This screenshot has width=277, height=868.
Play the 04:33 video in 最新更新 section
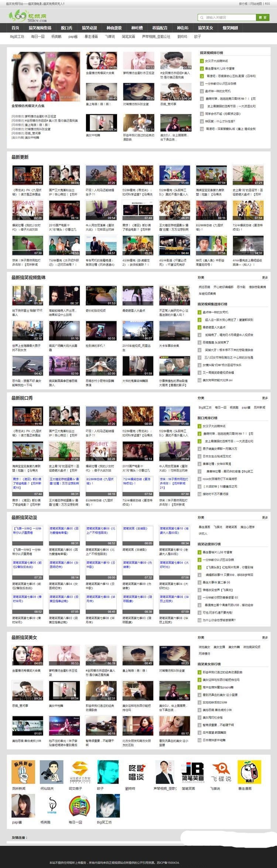pos(248,245)
